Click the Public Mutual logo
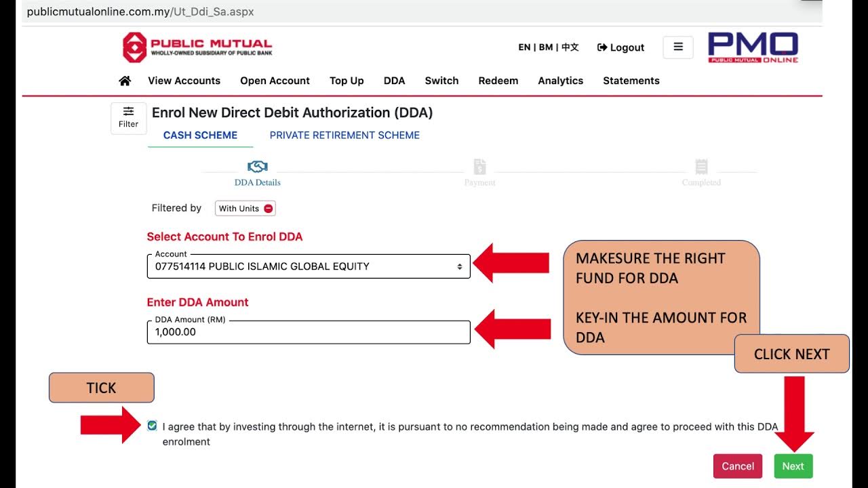This screenshot has height=488, width=868. coord(197,47)
